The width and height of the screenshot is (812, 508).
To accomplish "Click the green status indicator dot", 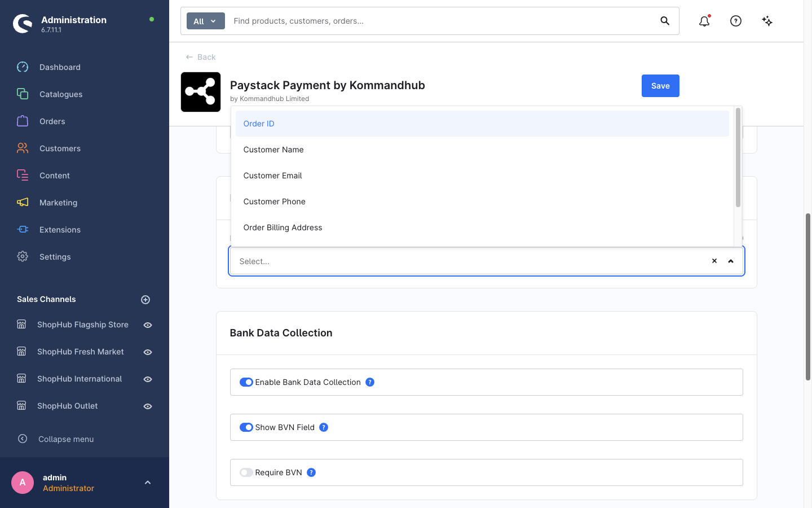I will tap(152, 19).
